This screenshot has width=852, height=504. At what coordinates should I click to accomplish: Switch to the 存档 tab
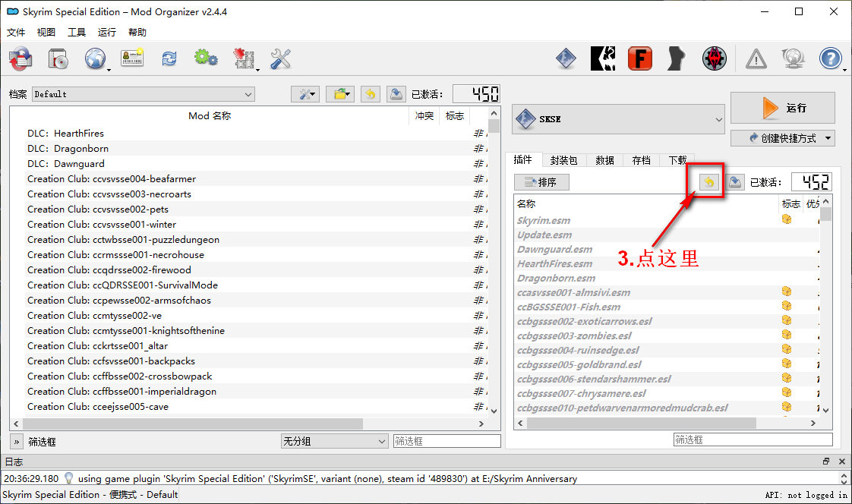pos(641,160)
